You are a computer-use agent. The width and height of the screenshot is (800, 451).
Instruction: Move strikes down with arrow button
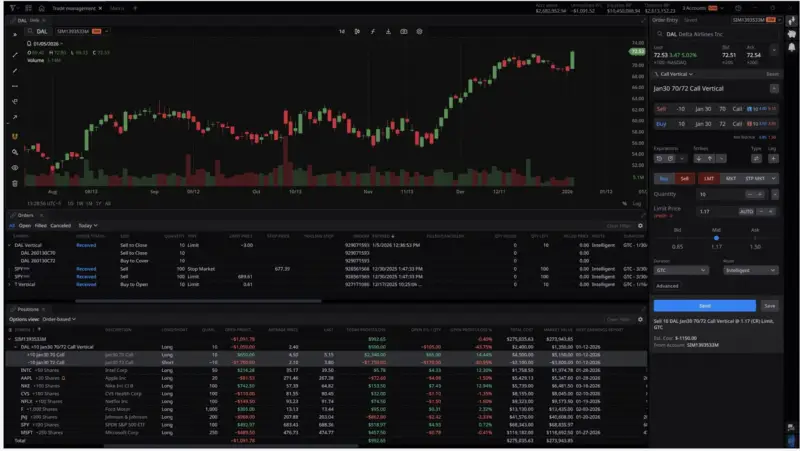pos(698,159)
